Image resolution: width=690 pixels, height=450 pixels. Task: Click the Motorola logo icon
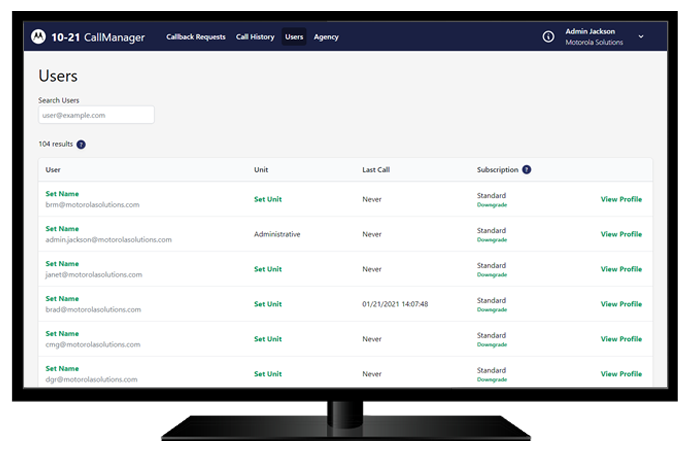(x=38, y=37)
